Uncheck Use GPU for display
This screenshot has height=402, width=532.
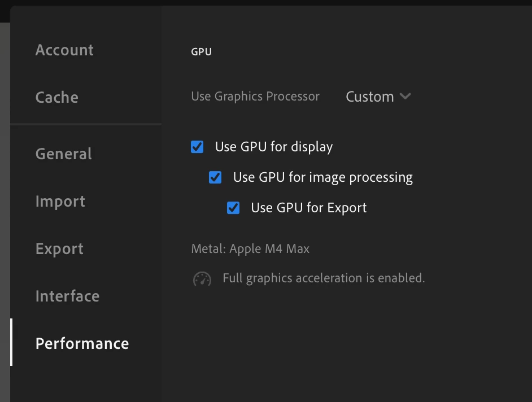[x=197, y=147]
